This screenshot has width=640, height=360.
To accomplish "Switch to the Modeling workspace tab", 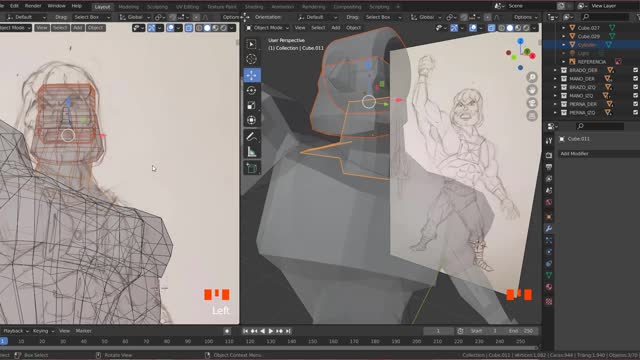I will point(128,7).
